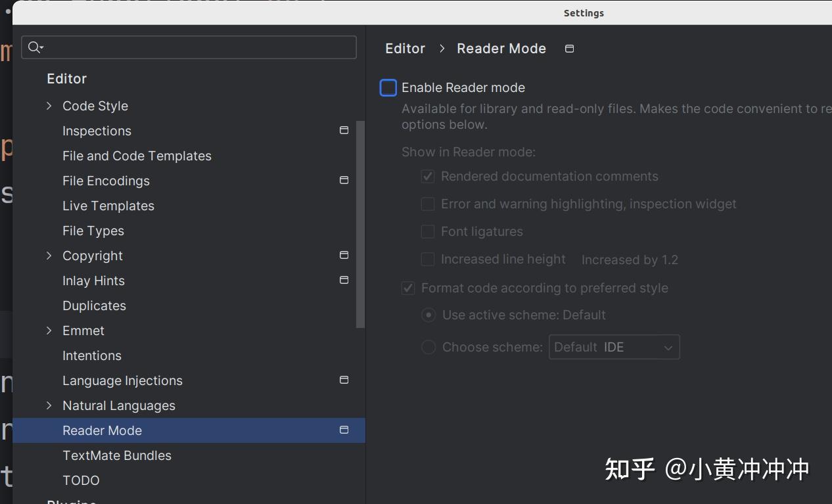Image resolution: width=832 pixels, height=504 pixels.
Task: Open the TextMate Bundles page
Action: (x=116, y=455)
